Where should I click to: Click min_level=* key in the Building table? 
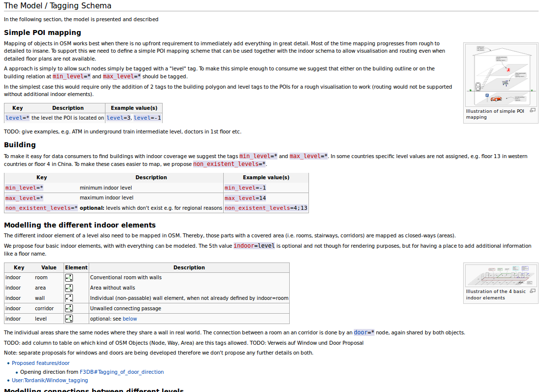pyautogui.click(x=24, y=188)
